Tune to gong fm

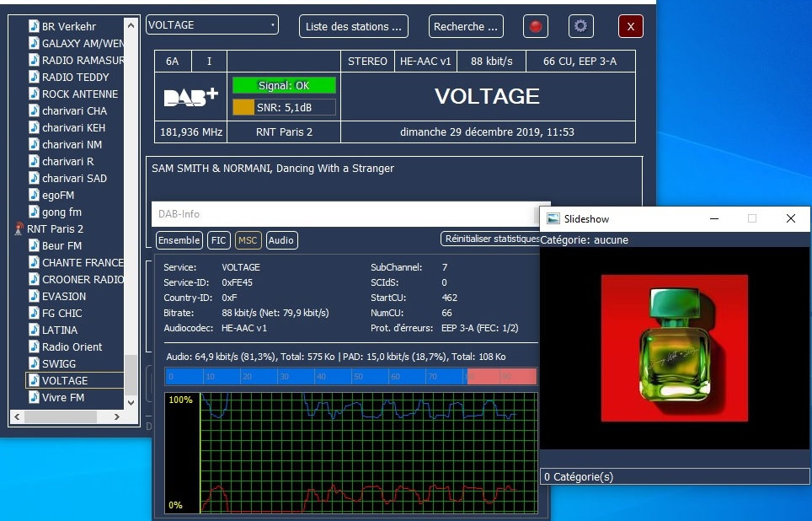click(x=61, y=212)
